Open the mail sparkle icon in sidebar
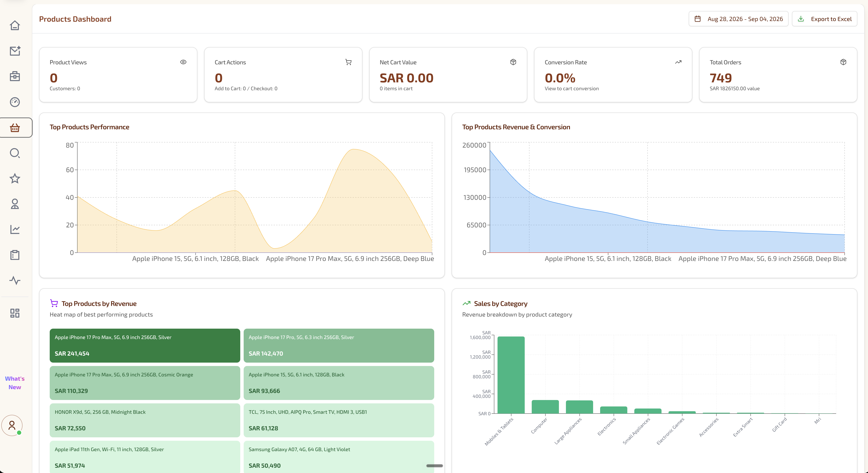Image resolution: width=868 pixels, height=473 pixels. click(x=15, y=51)
